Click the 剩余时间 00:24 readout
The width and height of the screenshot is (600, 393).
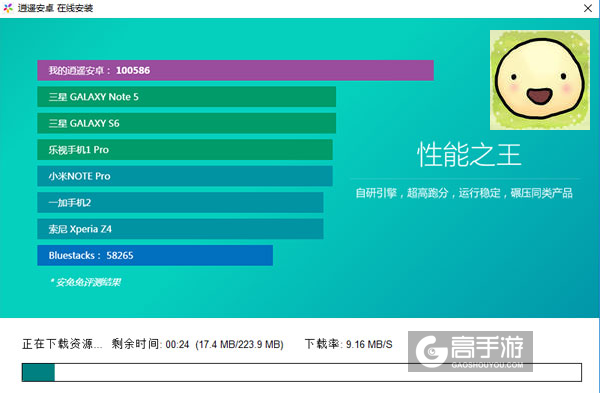150,344
